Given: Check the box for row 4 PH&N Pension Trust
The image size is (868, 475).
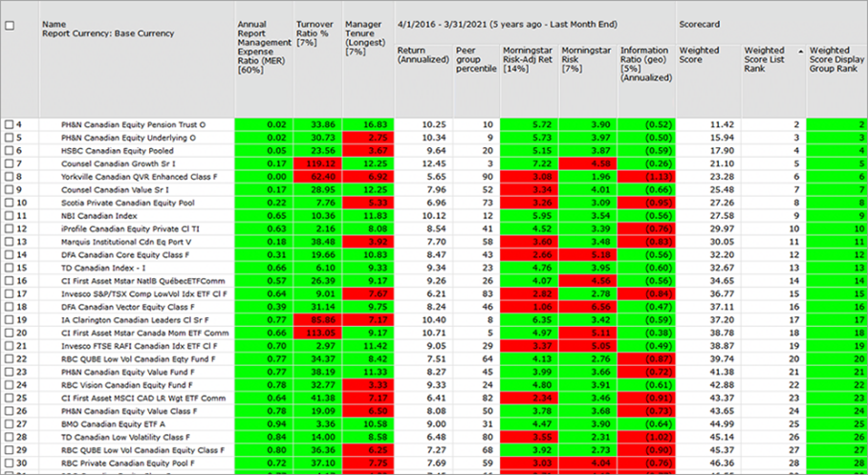Looking at the screenshot, I should tap(9, 124).
